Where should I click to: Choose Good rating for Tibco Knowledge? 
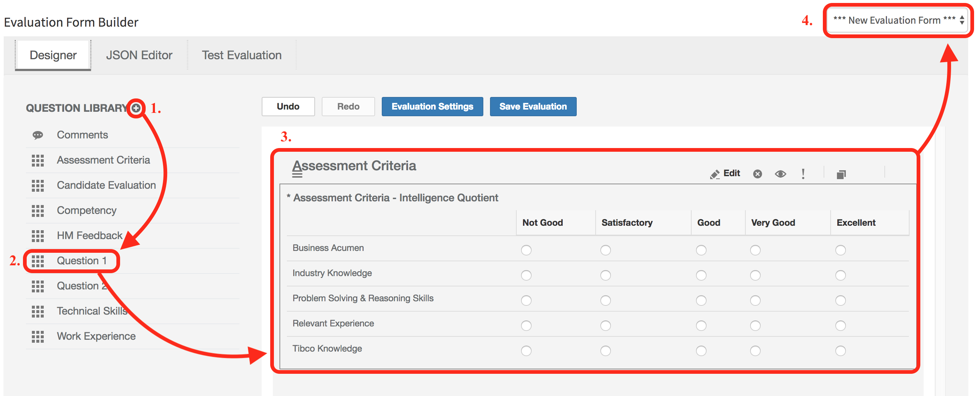[701, 351]
